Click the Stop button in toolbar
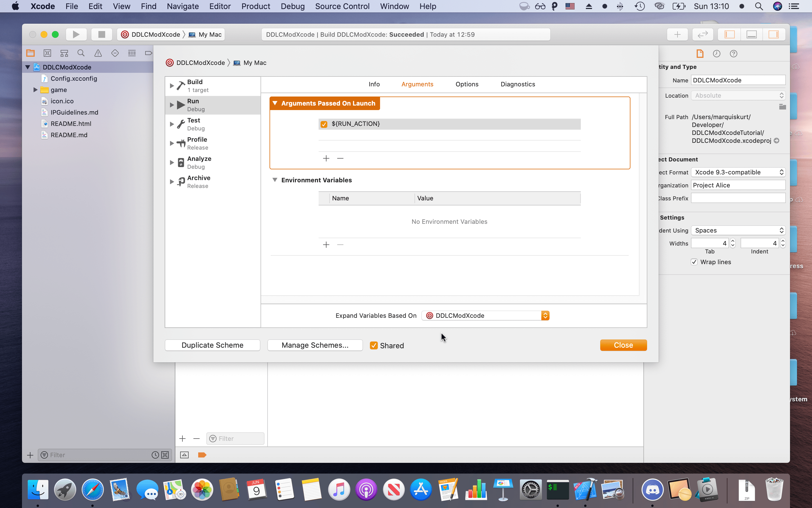812x508 pixels. (x=101, y=34)
